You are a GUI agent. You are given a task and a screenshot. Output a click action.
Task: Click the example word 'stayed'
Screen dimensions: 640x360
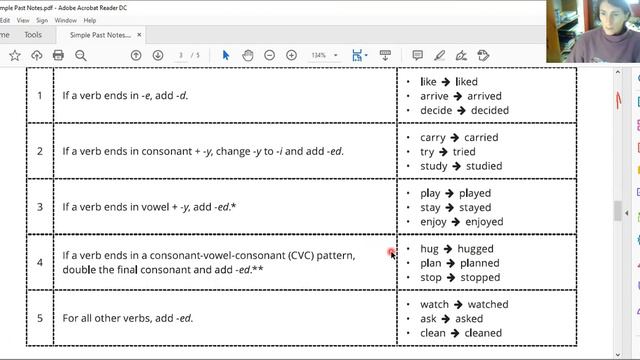click(x=475, y=208)
